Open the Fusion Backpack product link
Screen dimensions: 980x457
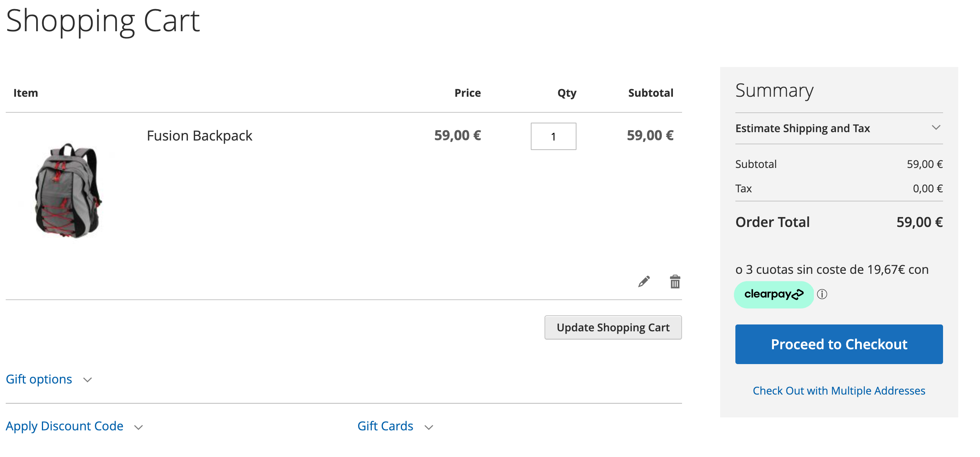tap(199, 136)
